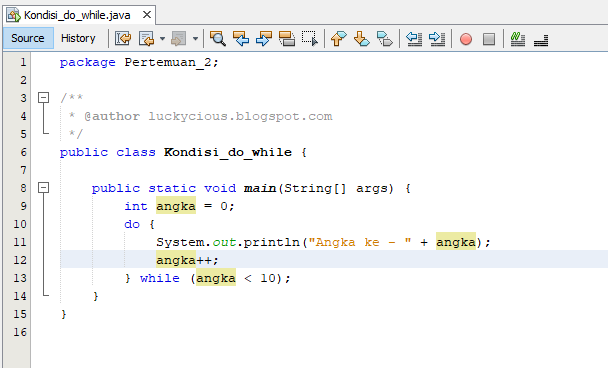The width and height of the screenshot is (608, 368).
Task: Click line number 1 in gutter
Action: pos(23,62)
